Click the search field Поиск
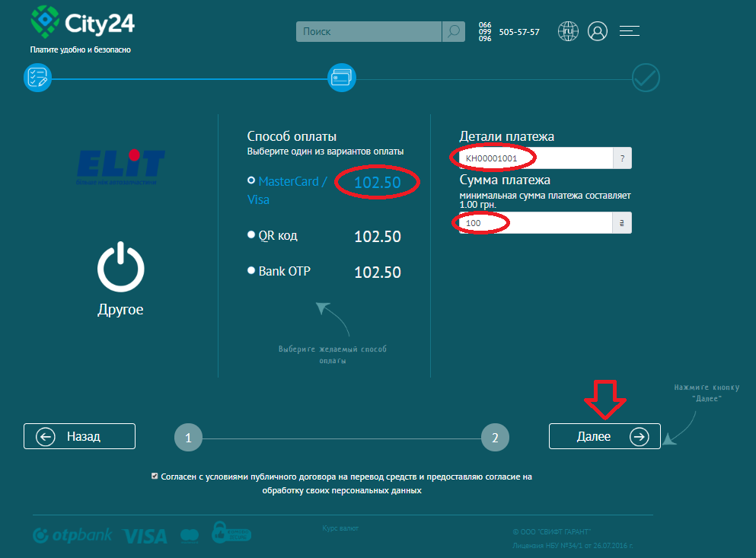 tap(368, 31)
